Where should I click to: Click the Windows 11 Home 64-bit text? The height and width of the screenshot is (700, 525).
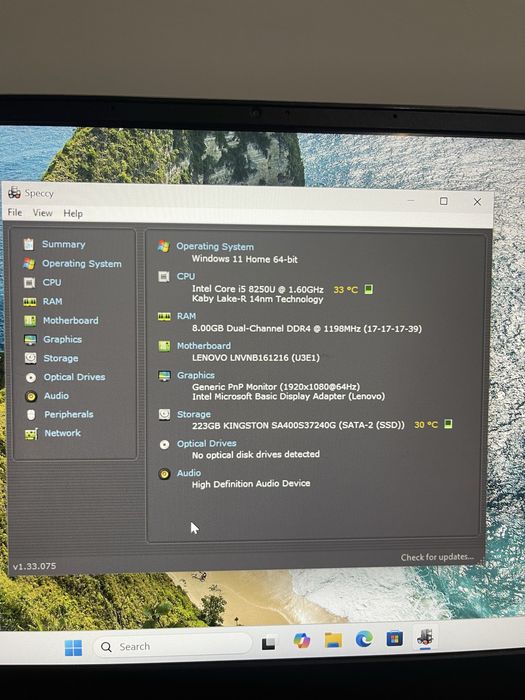pyautogui.click(x=245, y=259)
